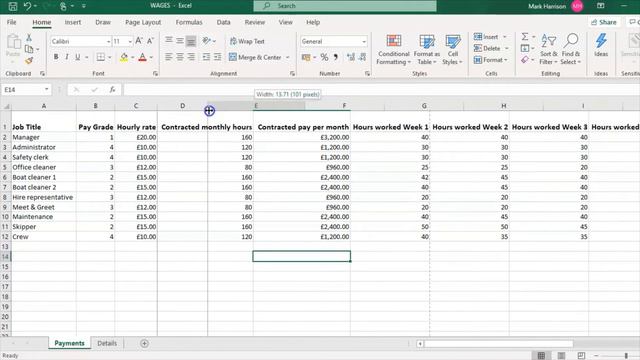Image resolution: width=640 pixels, height=360 pixels.
Task: Open Merge & Center dropdown arrow
Action: point(288,57)
